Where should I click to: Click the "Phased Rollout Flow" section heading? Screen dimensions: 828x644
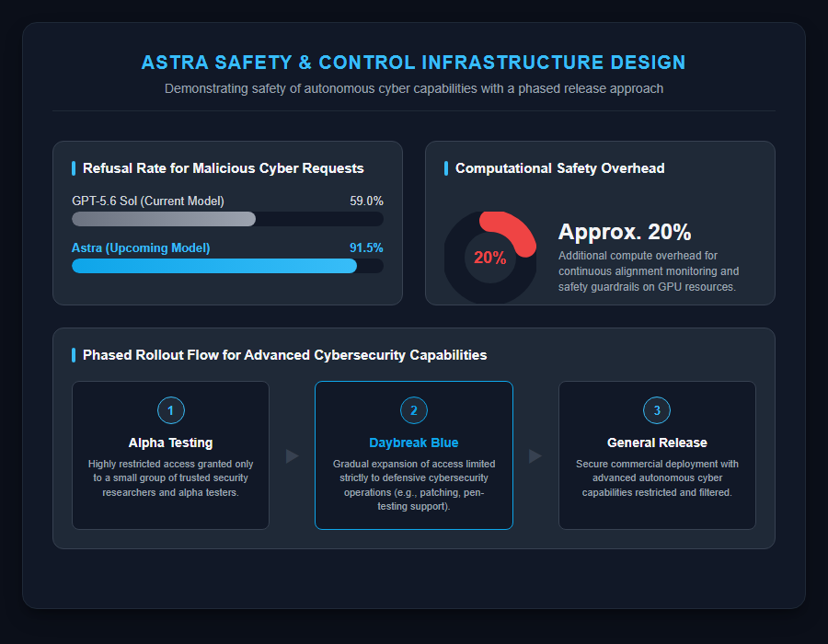point(284,355)
